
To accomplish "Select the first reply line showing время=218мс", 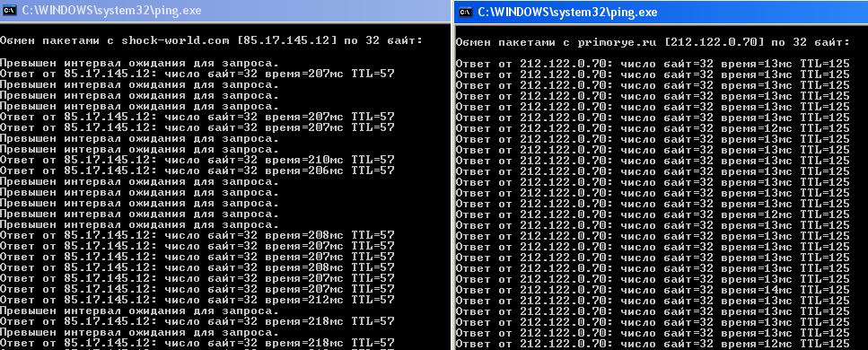I will pos(197,321).
